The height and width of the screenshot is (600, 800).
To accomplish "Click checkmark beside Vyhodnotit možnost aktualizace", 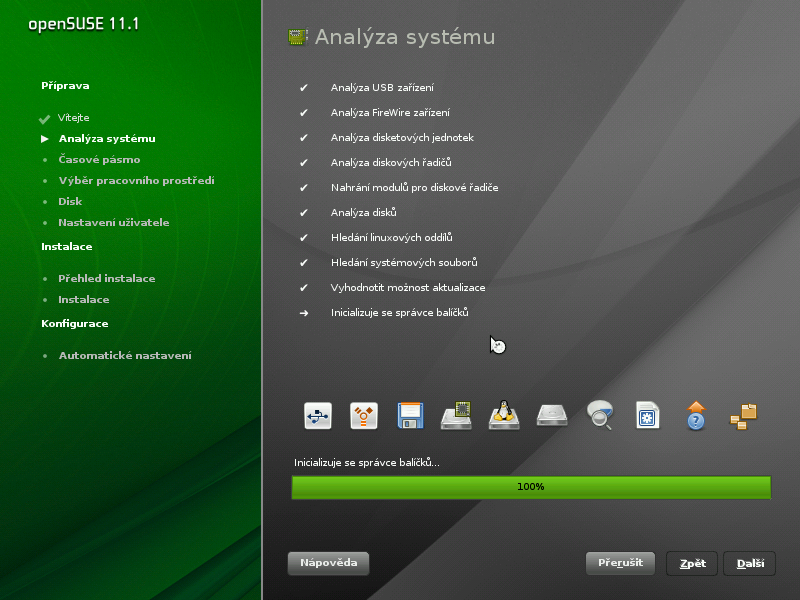I will 304,288.
